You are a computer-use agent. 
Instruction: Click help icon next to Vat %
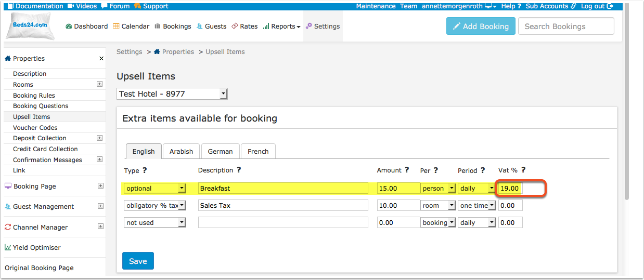[523, 170]
